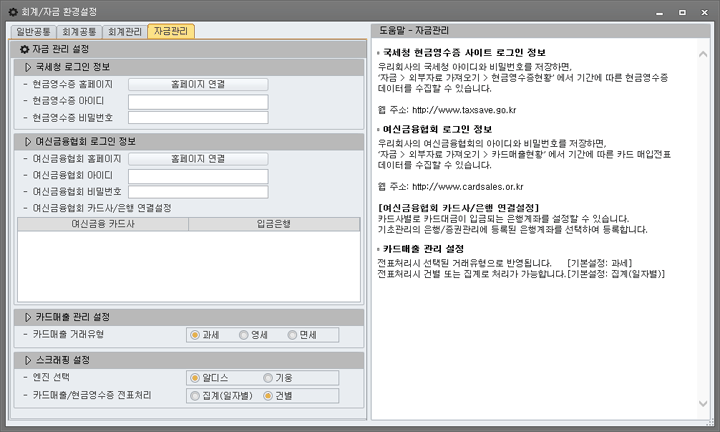Click the 입금은행 column header
The image size is (720, 432).
(x=272, y=225)
